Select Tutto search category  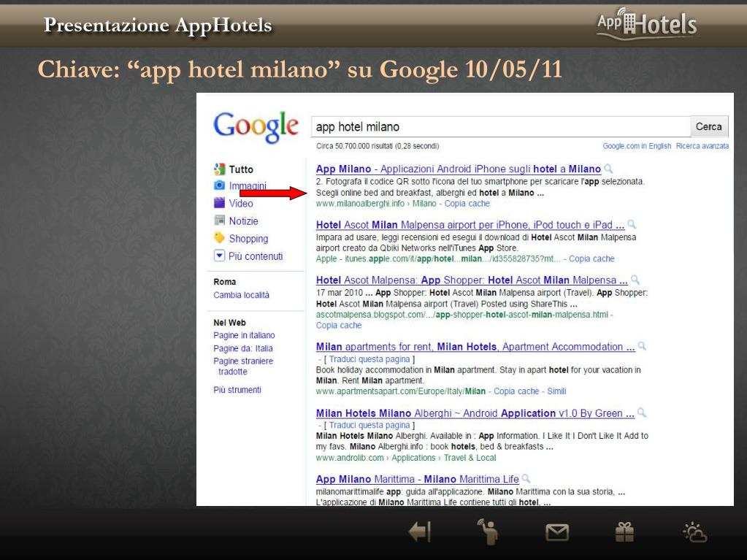(x=241, y=169)
